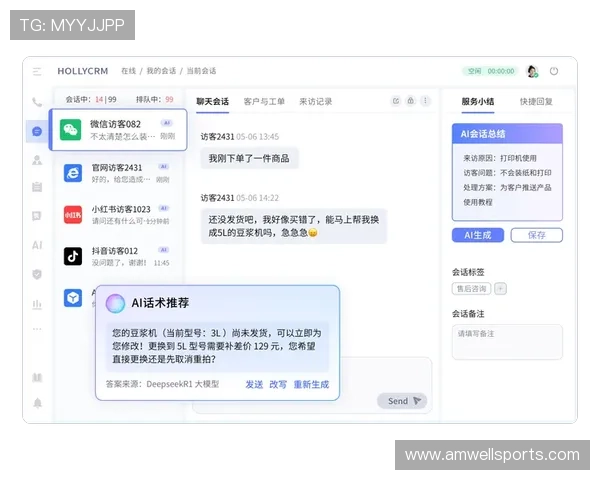This screenshot has height=480, width=600.
Task: Click the 保存 button
Action: [536, 235]
